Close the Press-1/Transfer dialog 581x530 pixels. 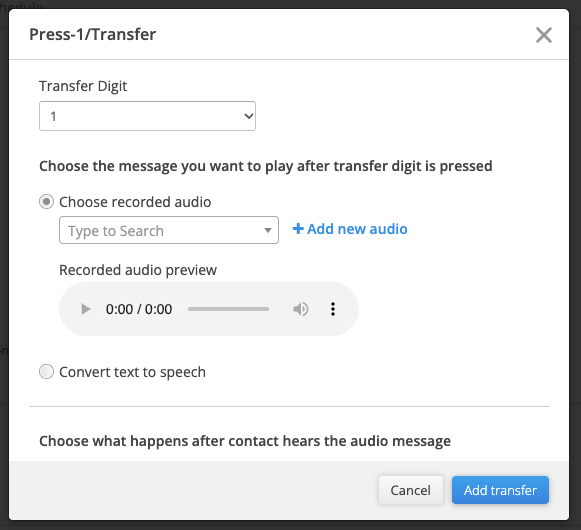coord(544,35)
